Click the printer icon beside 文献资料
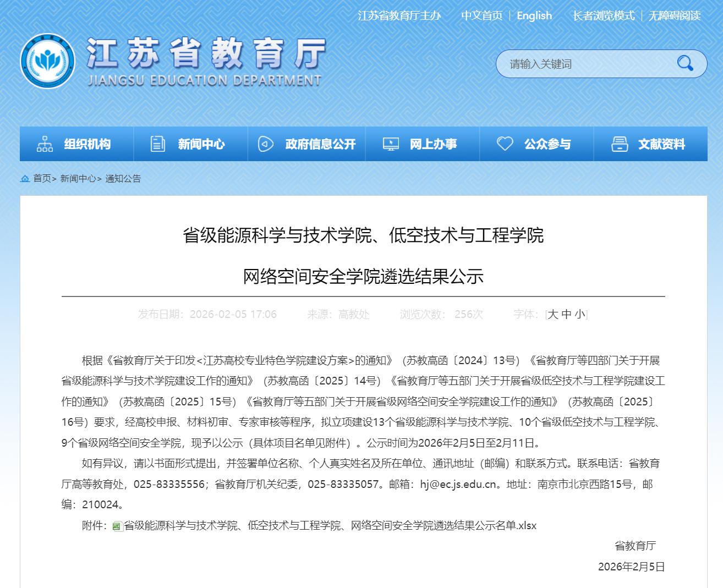723x588 pixels. pyautogui.click(x=620, y=144)
